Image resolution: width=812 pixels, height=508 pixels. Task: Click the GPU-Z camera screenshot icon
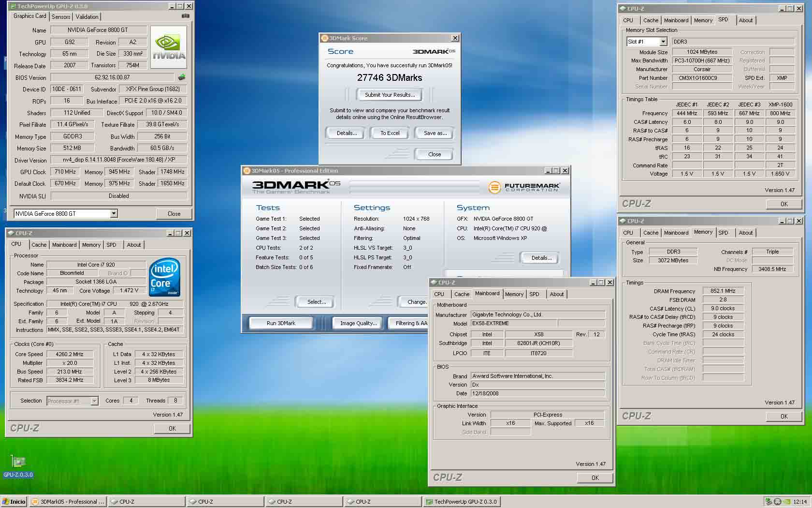point(185,16)
